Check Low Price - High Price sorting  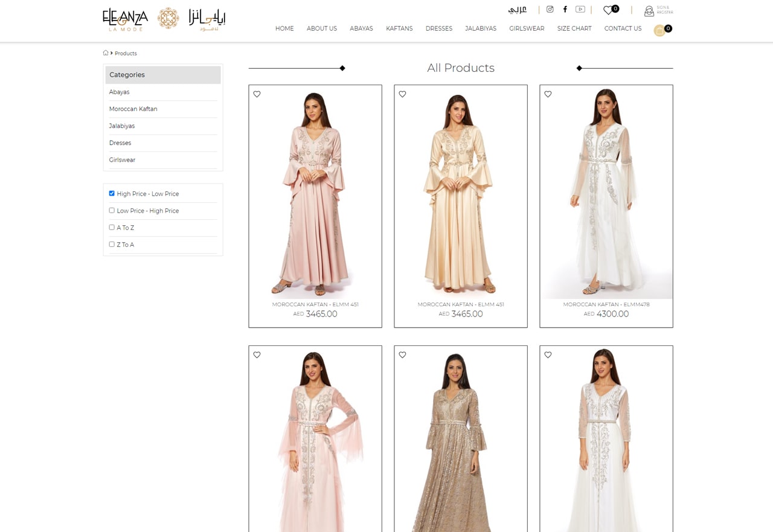(x=112, y=210)
